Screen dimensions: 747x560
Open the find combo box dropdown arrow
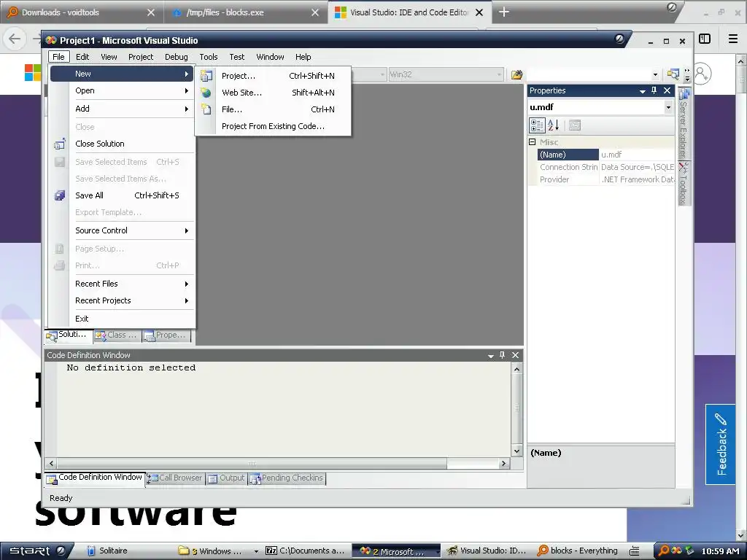coord(656,75)
